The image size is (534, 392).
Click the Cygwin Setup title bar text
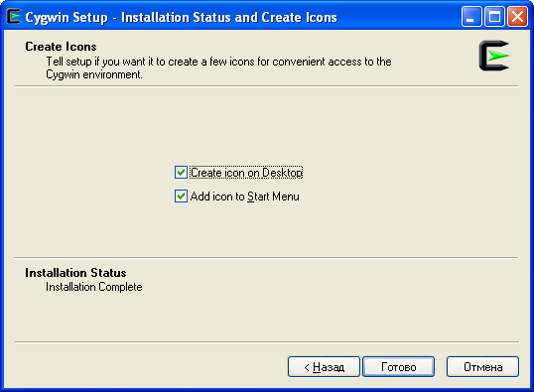pos(182,17)
